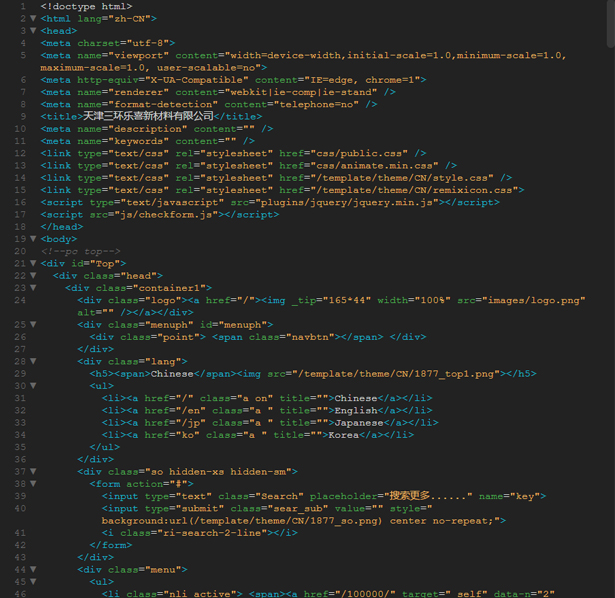The image size is (615, 598).
Task: Click line number 36 in the gutter
Action: [20, 460]
